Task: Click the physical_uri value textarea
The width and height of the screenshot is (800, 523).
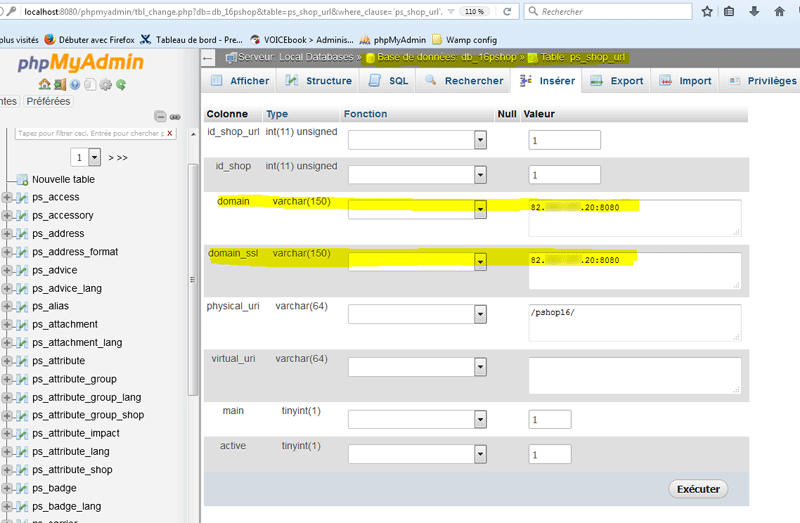Action: coord(635,322)
